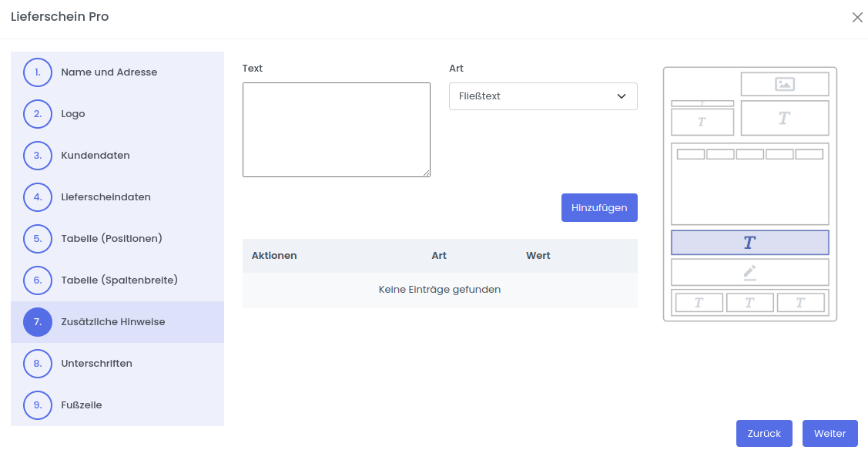Close the Lieferschein Pro dialog
This screenshot has height=460, width=868.
pos(857,18)
